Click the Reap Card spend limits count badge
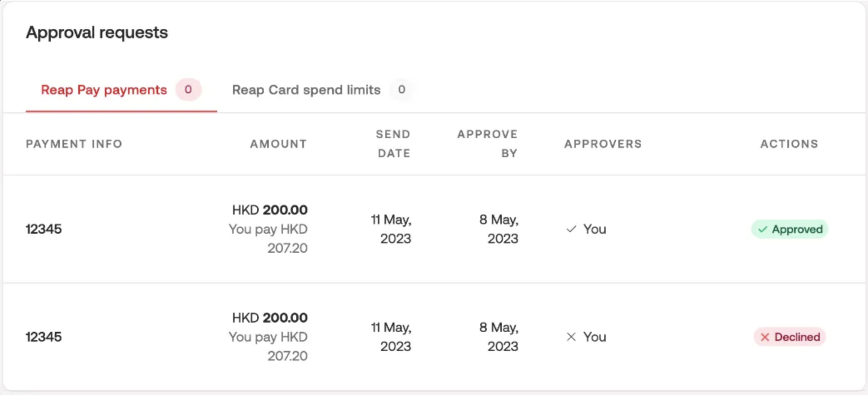The image size is (868, 395). pyautogui.click(x=402, y=89)
